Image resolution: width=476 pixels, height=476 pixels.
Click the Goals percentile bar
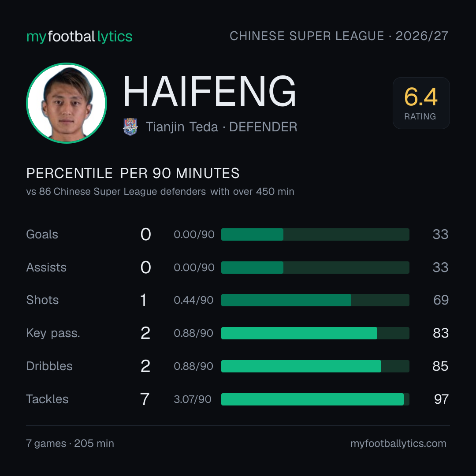click(x=315, y=234)
